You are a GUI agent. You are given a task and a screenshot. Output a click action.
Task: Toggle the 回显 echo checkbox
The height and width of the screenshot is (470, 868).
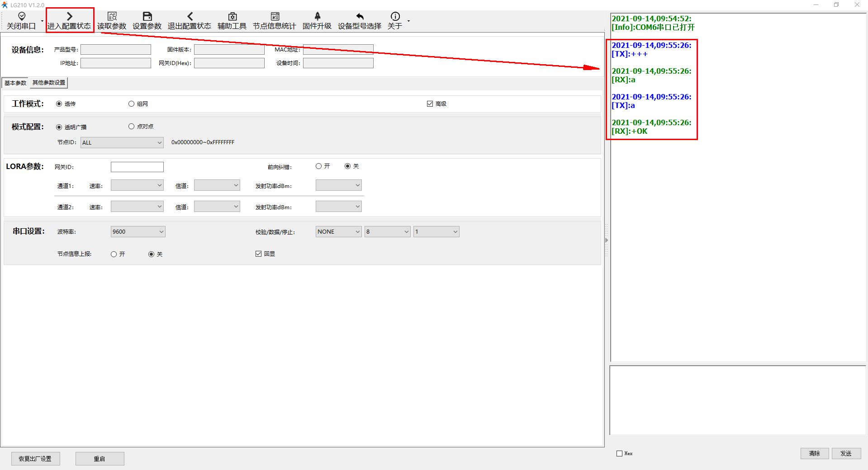[x=259, y=254]
